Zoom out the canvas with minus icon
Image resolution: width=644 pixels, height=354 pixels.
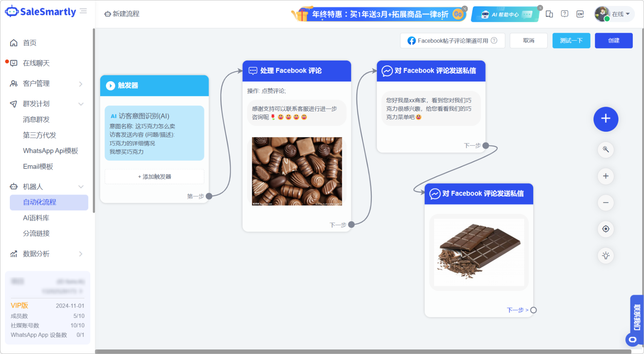click(x=606, y=203)
